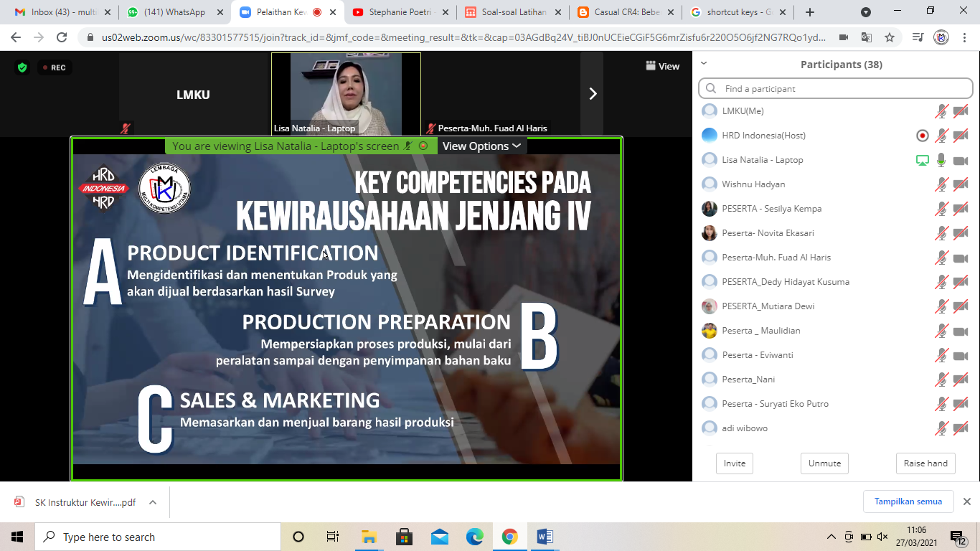Open Microsoft Edge from taskbar
This screenshot has width=980, height=551.
(474, 537)
